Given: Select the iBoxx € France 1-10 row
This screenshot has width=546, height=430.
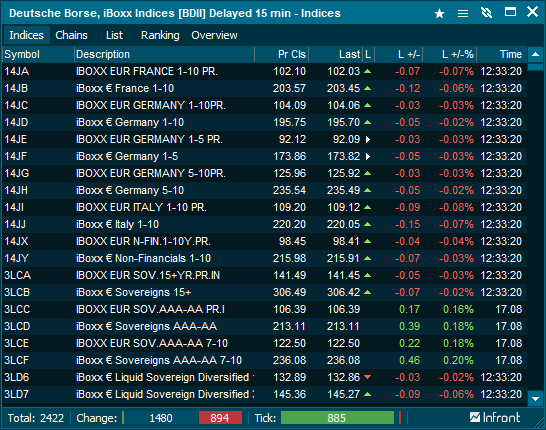Looking at the screenshot, I should 265,88.
